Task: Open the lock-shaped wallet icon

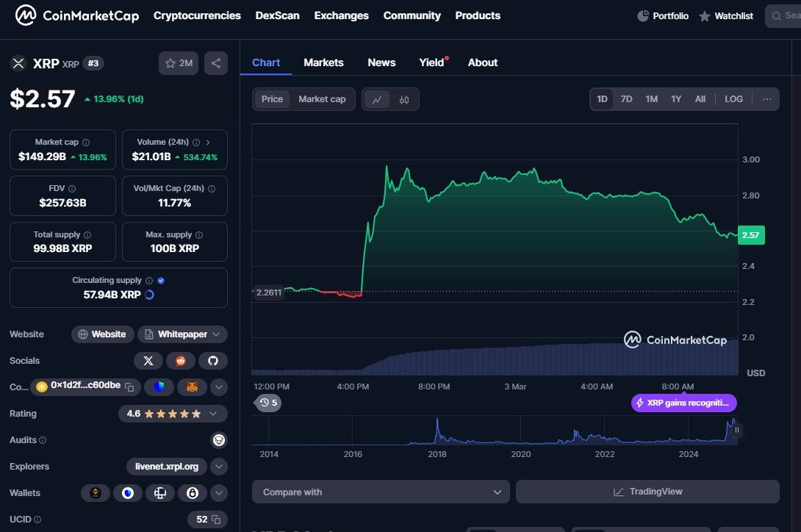Action: 192,493
